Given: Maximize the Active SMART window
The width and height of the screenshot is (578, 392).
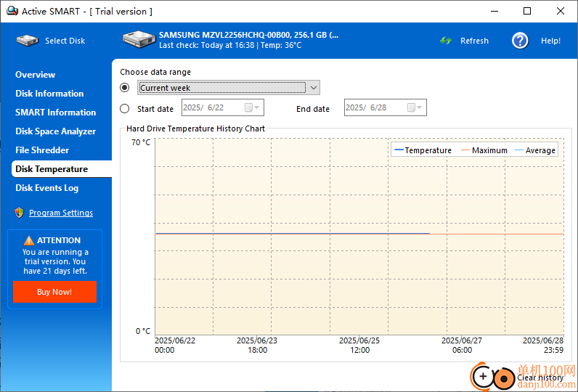Looking at the screenshot, I should (x=527, y=11).
